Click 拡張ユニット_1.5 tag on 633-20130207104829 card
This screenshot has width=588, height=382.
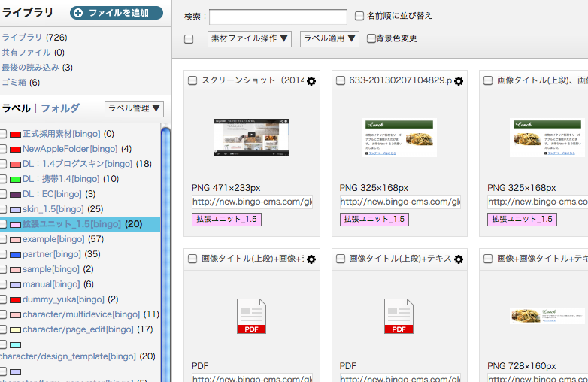[x=374, y=220]
